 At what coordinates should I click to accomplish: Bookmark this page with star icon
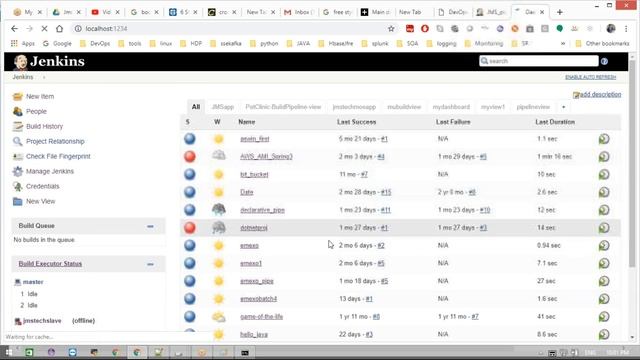[x=391, y=29]
